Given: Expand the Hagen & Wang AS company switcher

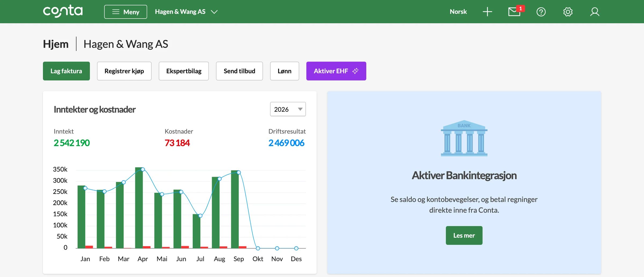Looking at the screenshot, I should (x=186, y=12).
